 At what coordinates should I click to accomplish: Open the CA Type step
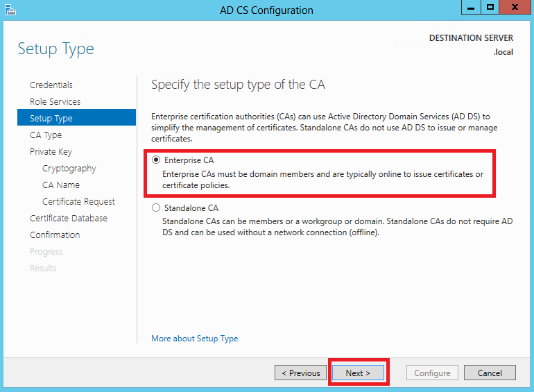point(46,135)
